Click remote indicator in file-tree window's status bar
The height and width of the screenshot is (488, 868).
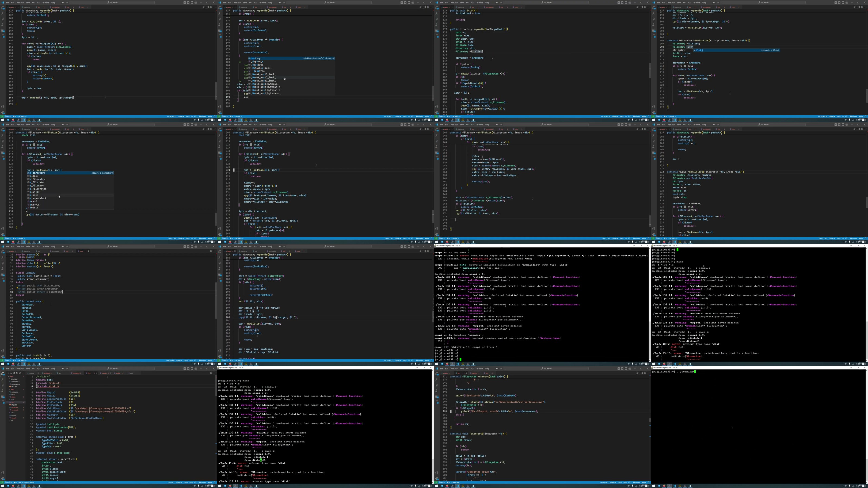coord(2,483)
